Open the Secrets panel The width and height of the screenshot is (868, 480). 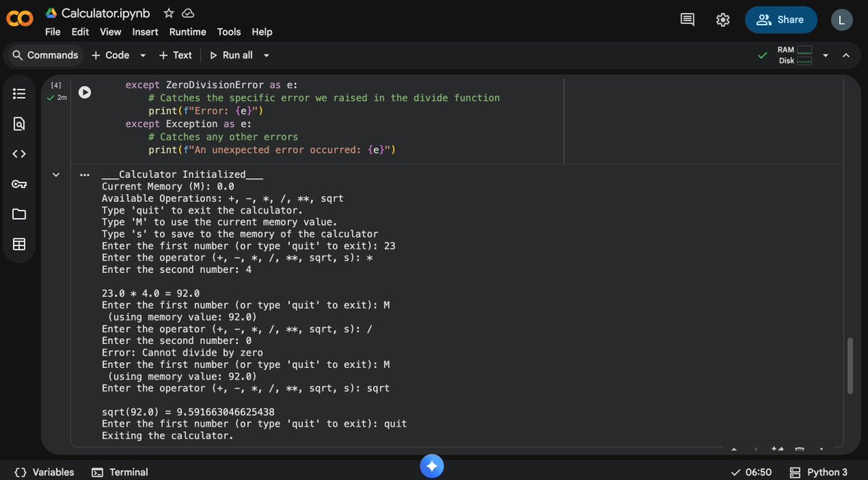pyautogui.click(x=19, y=183)
